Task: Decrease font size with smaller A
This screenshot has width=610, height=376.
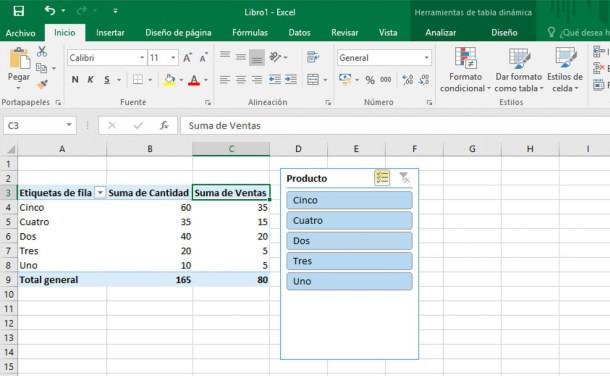Action: click(x=203, y=58)
